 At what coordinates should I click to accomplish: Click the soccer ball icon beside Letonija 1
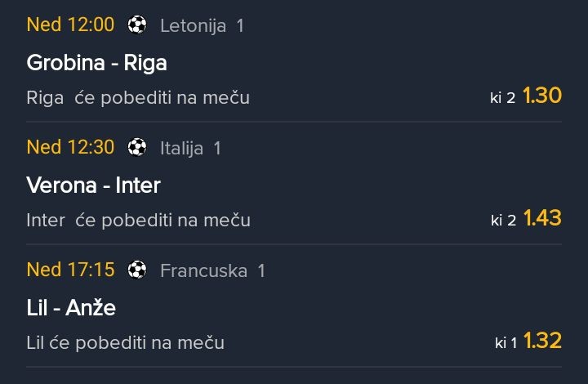137,25
